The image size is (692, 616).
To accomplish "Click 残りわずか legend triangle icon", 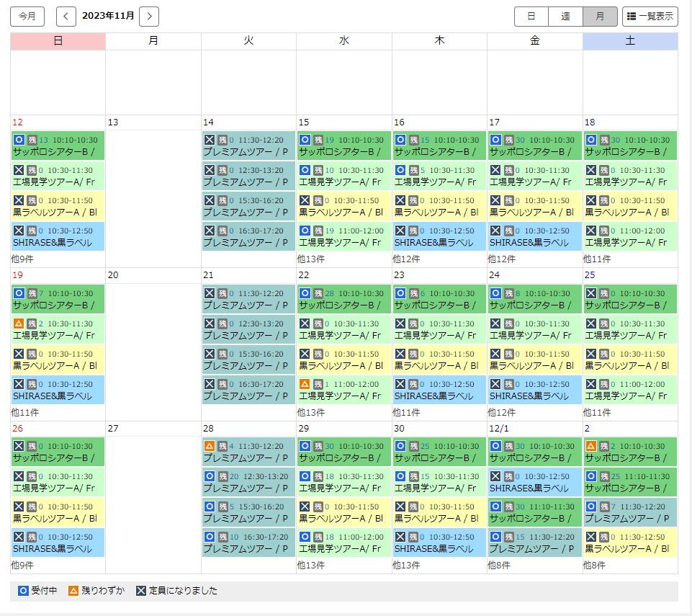I will [73, 591].
